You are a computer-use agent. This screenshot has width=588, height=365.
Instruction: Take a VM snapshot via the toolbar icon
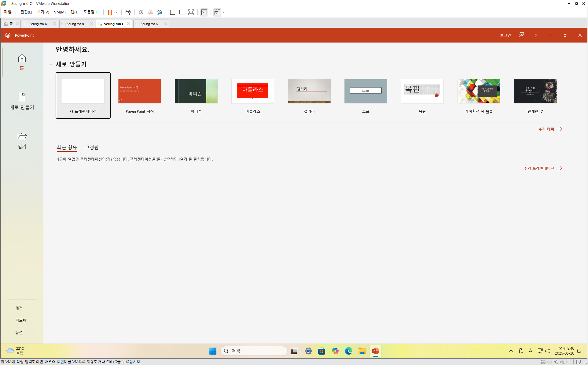pyautogui.click(x=141, y=12)
